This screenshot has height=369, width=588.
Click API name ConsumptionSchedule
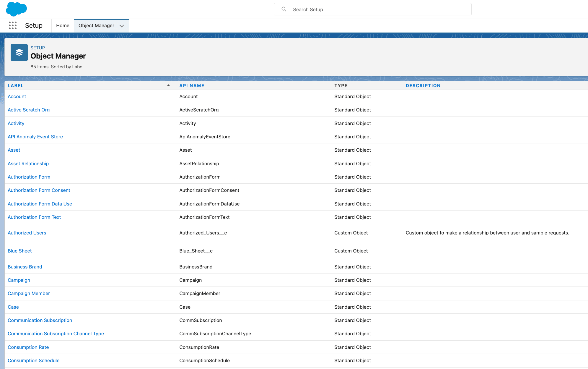[204, 360]
